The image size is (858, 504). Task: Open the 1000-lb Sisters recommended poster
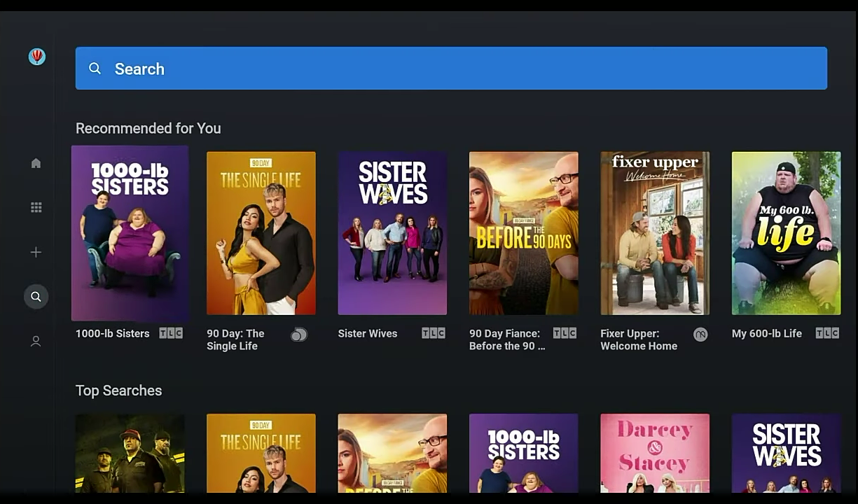(130, 233)
